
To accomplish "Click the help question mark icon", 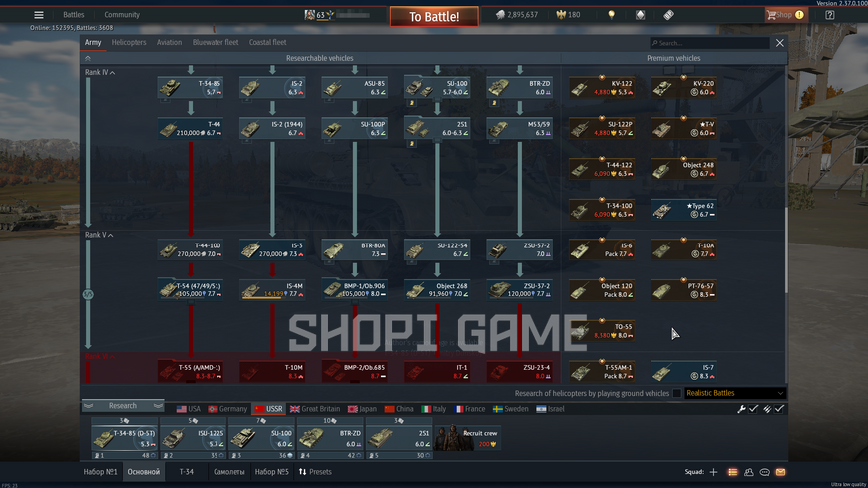I will tap(830, 15).
